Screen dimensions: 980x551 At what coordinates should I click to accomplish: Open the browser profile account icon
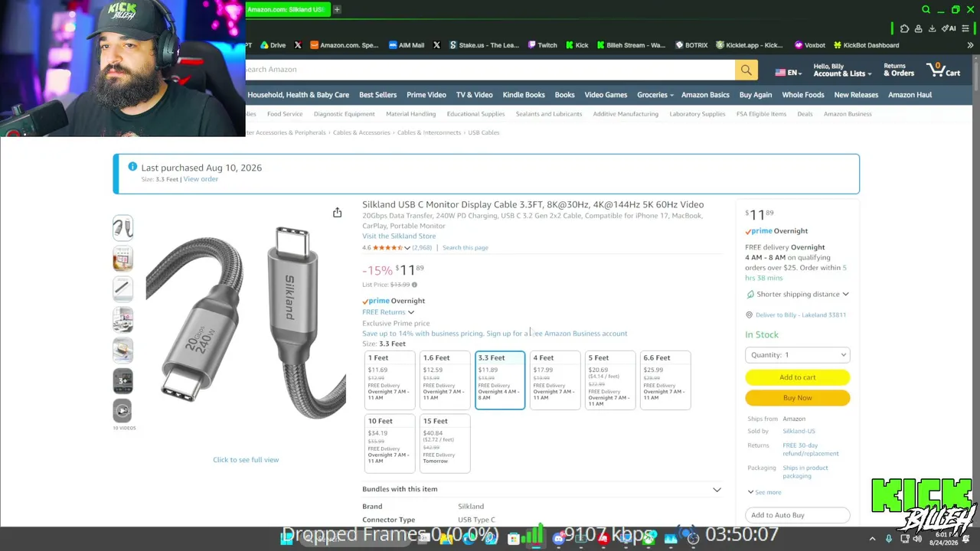[x=918, y=29]
